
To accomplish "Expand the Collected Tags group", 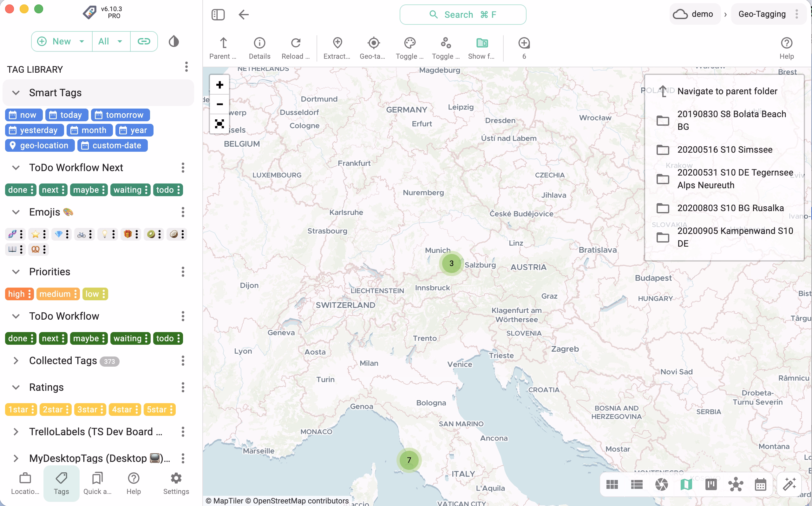I will pyautogui.click(x=16, y=360).
